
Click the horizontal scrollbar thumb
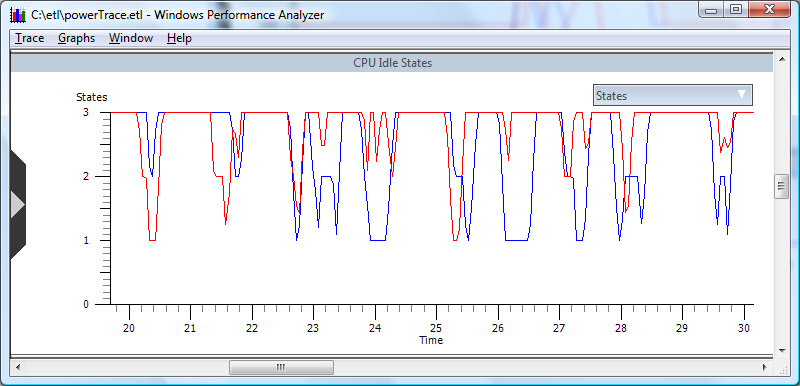pyautogui.click(x=281, y=367)
